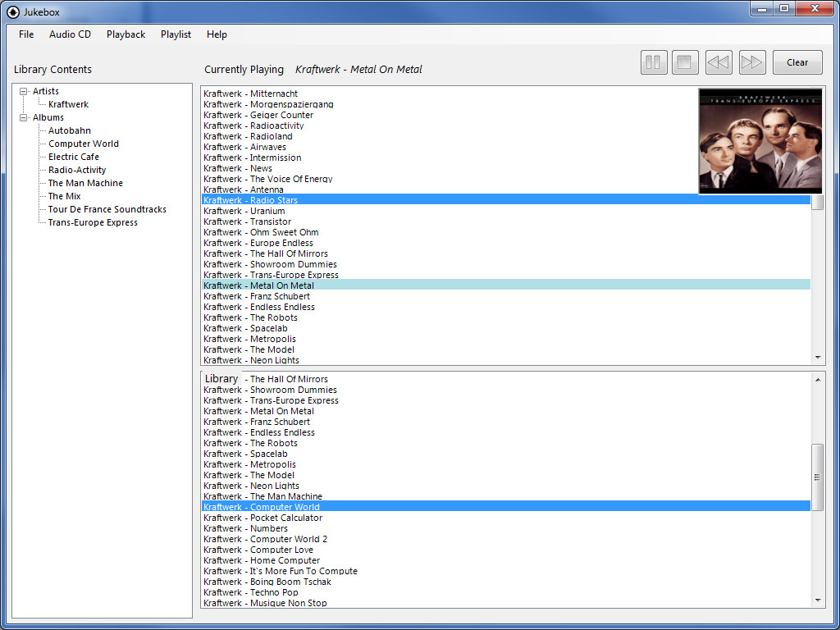This screenshot has width=840, height=630.
Task: Select The Voice Of Energy in playlist
Action: coord(268,179)
